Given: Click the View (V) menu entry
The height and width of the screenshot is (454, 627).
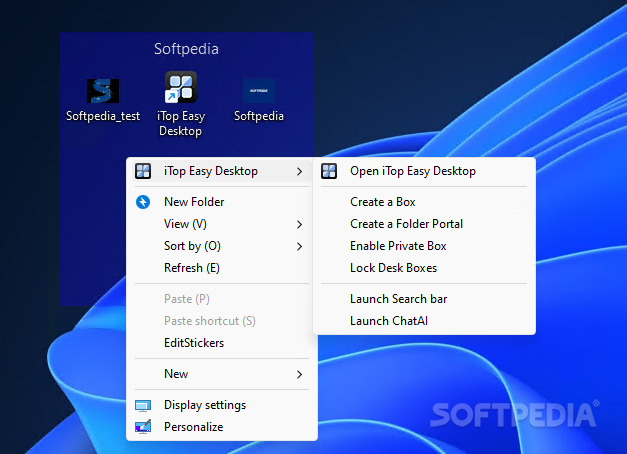Looking at the screenshot, I should [222, 224].
